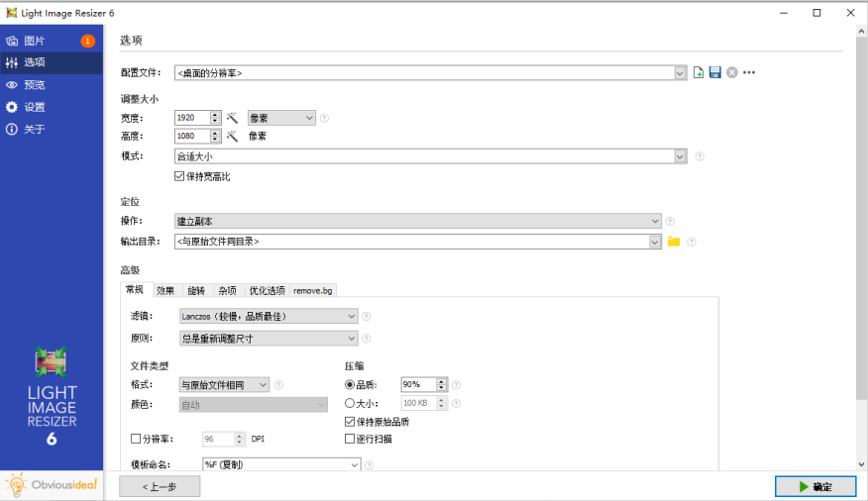This screenshot has height=501, width=868.
Task: Select the 品质 radio button
Action: pos(350,385)
